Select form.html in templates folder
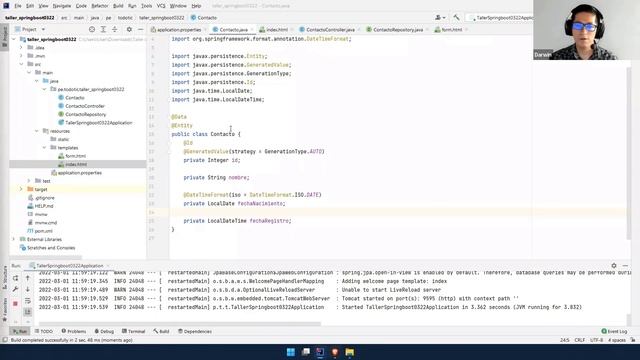Viewport: 640px width, 360px height. click(x=76, y=156)
